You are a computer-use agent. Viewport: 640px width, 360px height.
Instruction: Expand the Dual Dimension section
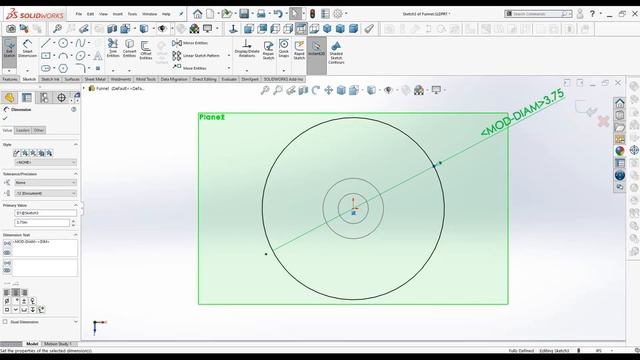click(x=76, y=322)
